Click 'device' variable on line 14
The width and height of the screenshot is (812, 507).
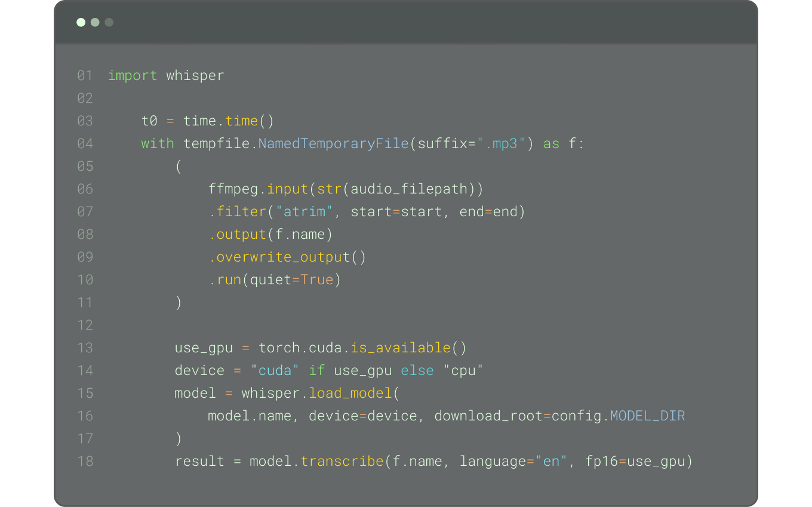(199, 371)
